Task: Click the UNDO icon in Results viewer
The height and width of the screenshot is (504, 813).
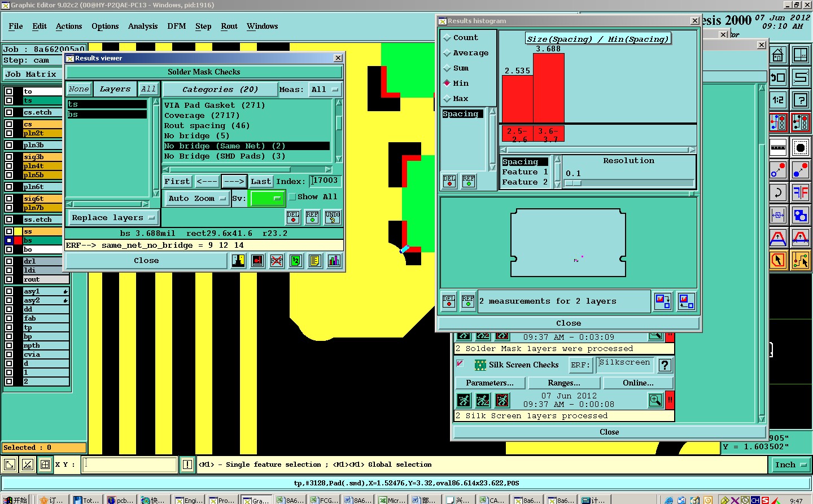Action: pyautogui.click(x=333, y=217)
